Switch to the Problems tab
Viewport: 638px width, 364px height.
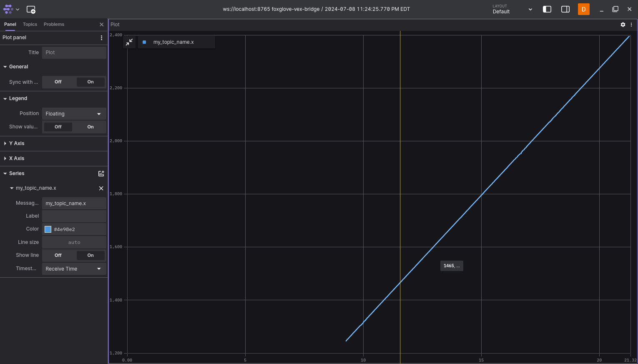tap(54, 24)
